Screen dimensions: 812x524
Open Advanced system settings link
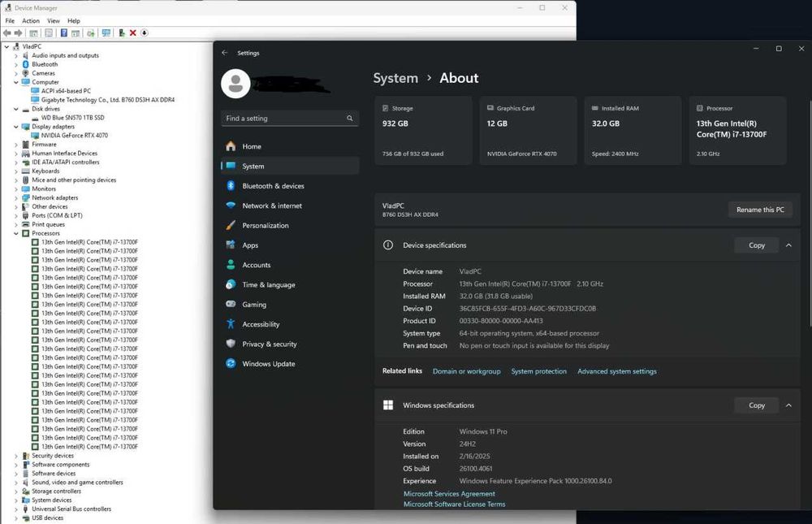point(617,371)
